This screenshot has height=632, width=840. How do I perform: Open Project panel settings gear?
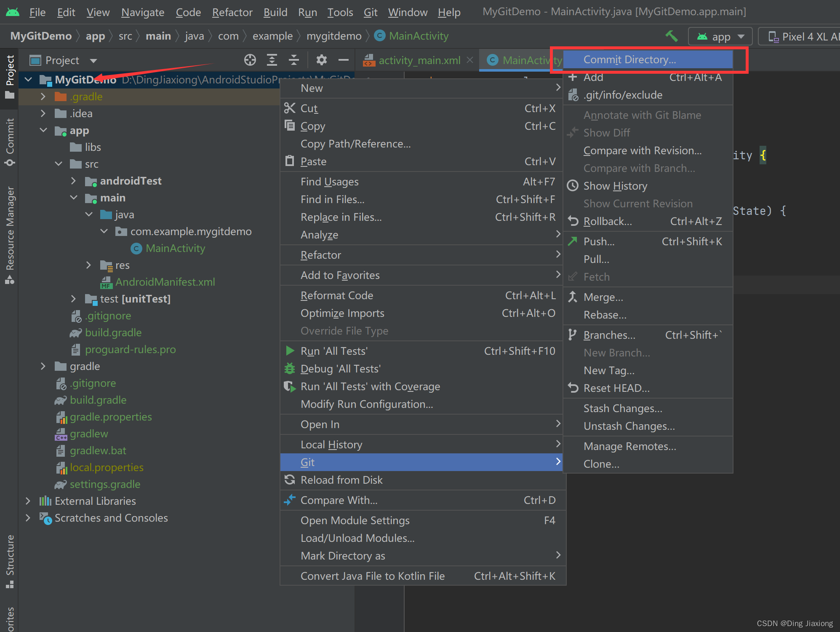pyautogui.click(x=322, y=60)
